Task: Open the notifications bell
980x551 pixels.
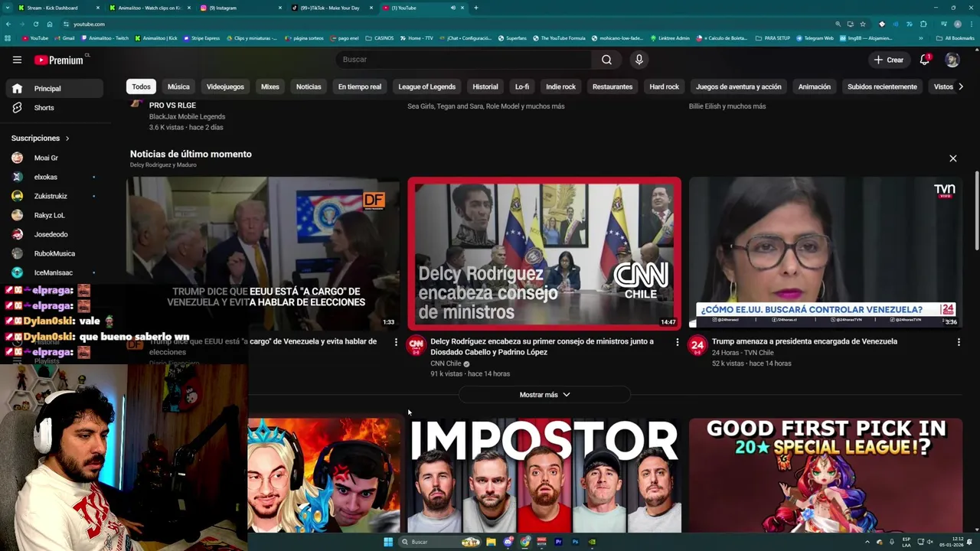Action: pos(925,60)
